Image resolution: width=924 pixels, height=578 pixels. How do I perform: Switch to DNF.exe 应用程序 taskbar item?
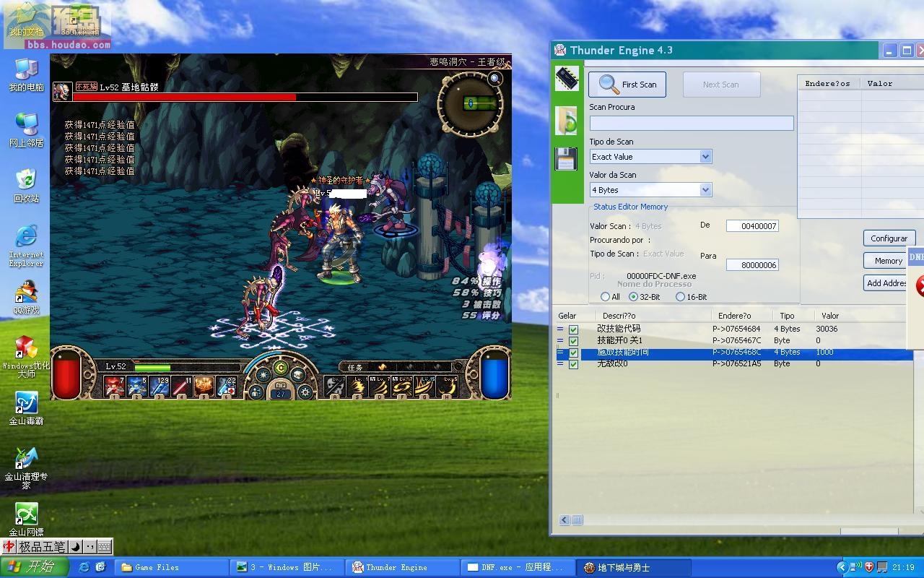point(519,567)
